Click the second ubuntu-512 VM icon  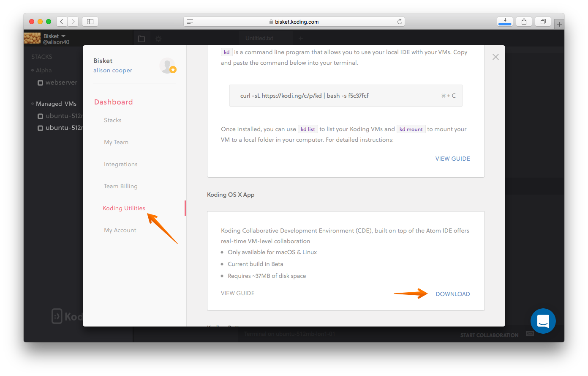point(40,128)
